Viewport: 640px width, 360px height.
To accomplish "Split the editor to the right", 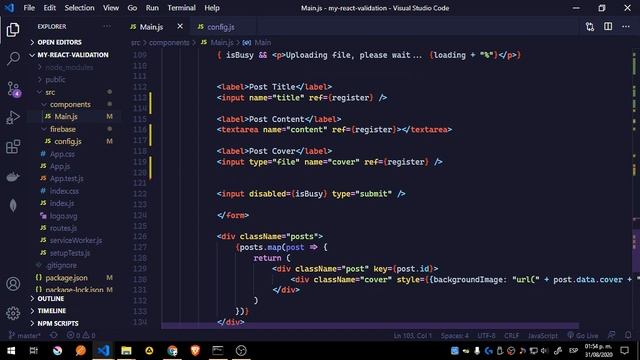I will coord(608,27).
